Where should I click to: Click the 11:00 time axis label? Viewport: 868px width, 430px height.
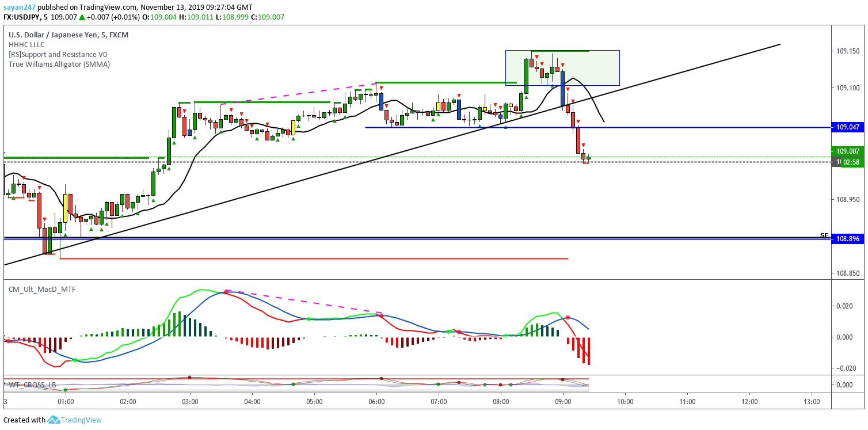coord(687,401)
